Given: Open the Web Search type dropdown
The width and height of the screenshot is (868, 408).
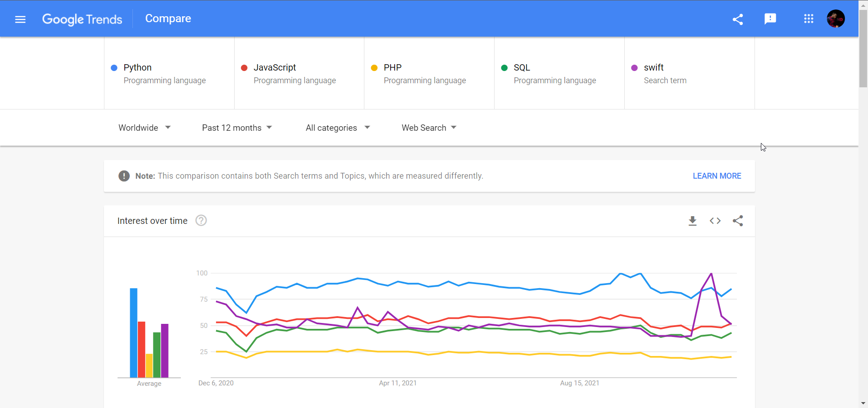Looking at the screenshot, I should 429,128.
